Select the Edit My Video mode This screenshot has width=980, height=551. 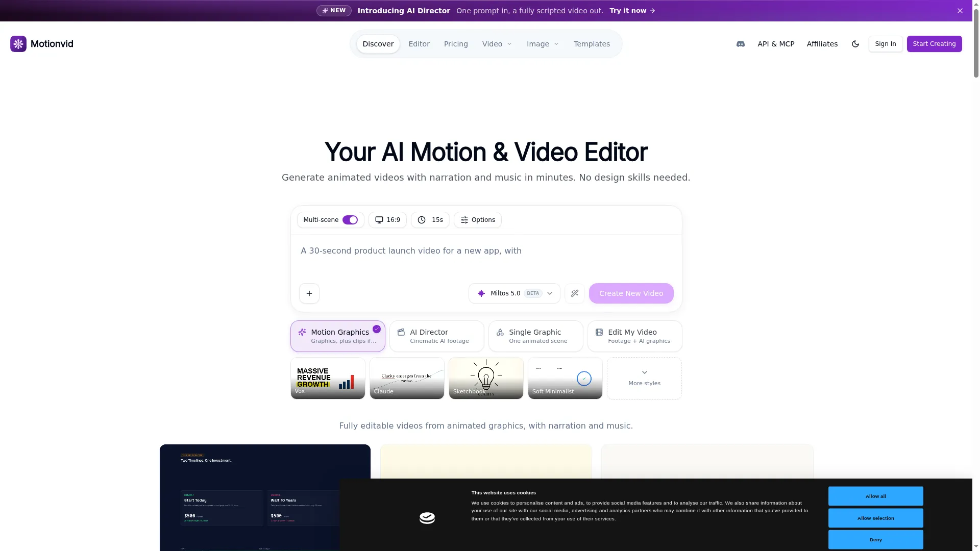click(x=635, y=336)
